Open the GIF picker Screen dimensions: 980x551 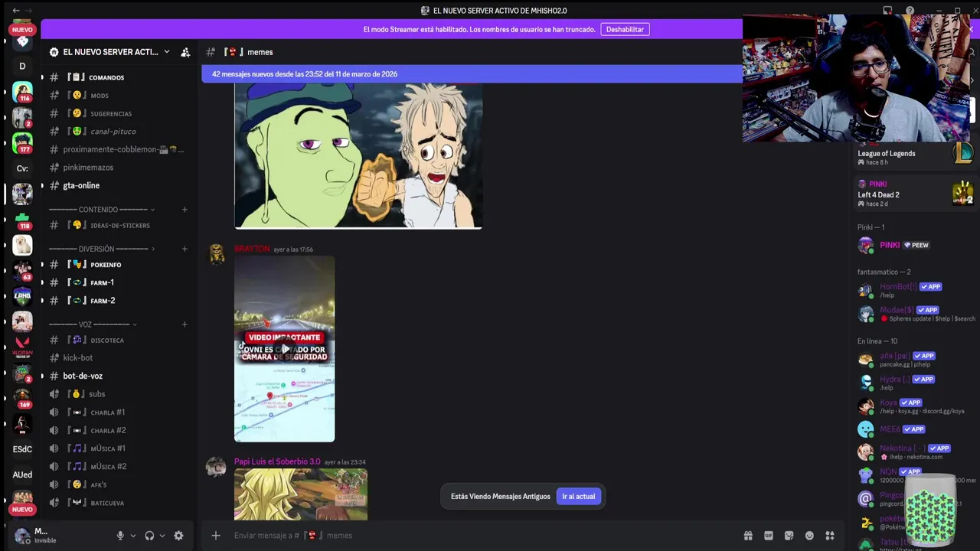[769, 536]
